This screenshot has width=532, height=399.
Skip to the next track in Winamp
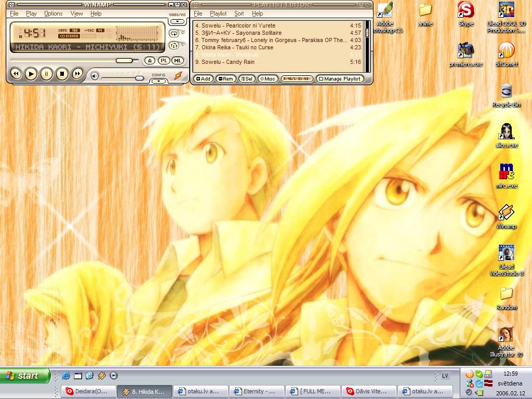click(77, 74)
